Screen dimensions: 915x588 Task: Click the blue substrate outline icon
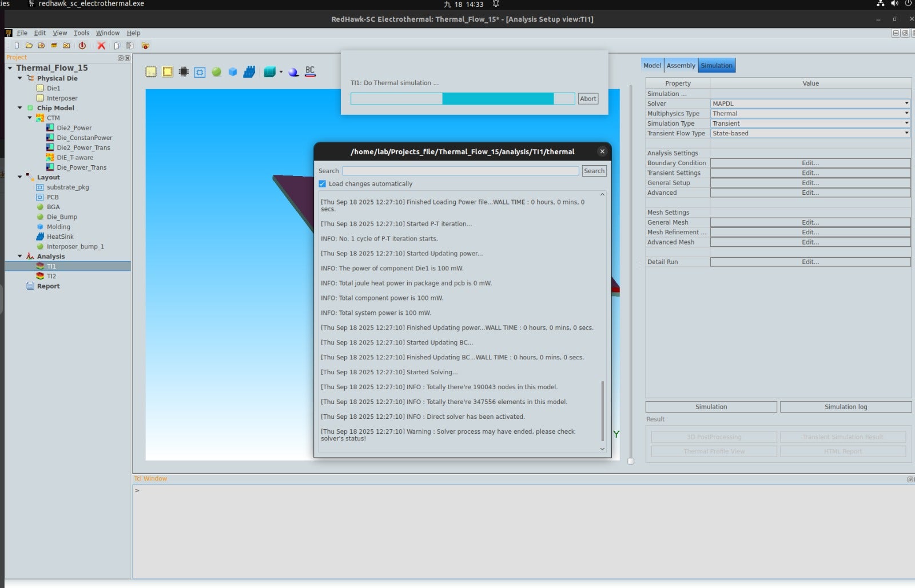point(200,72)
